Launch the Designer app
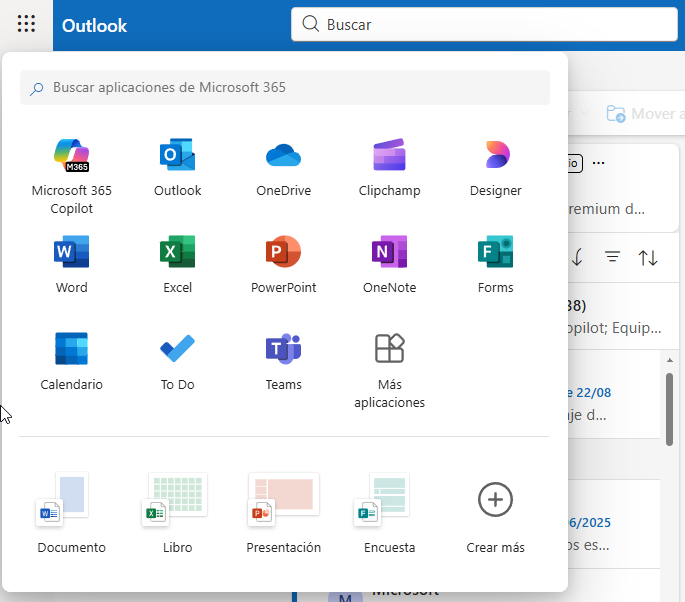This screenshot has height=602, width=685. click(495, 168)
